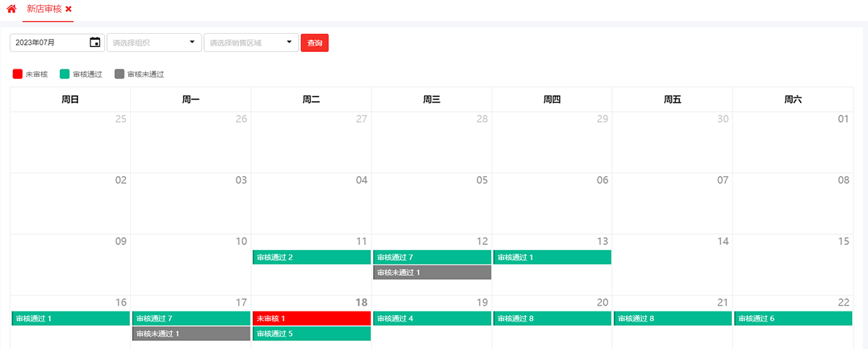The height and width of the screenshot is (349, 868).
Task: Select the 新店审核 tab
Action: [44, 9]
